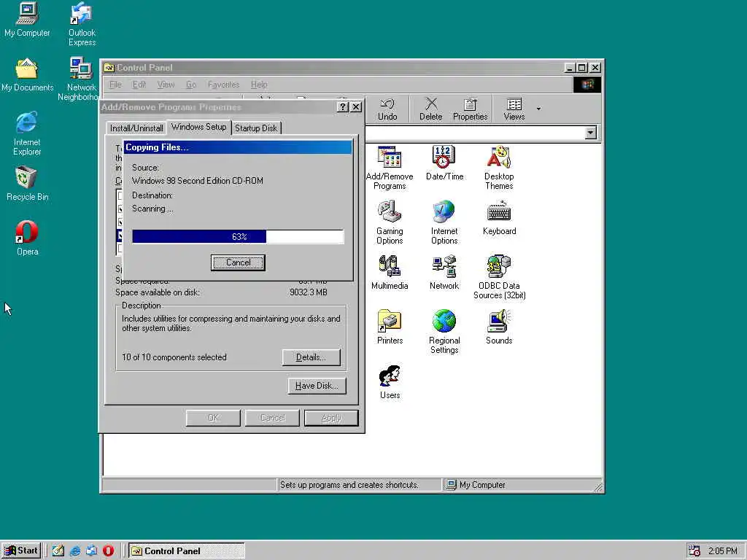Click the 'Windows 98 Second Edition CD-ROM' source text
Viewport: 747px width, 560px height.
click(x=197, y=181)
